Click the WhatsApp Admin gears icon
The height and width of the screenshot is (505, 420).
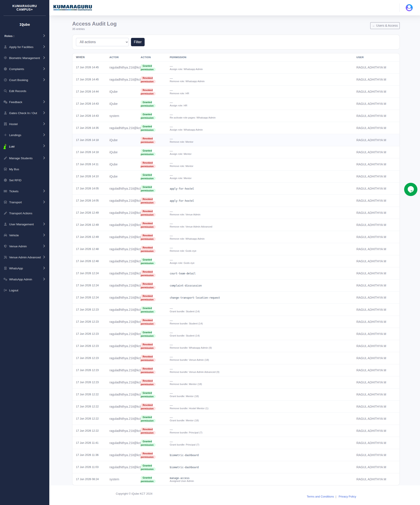(5, 279)
